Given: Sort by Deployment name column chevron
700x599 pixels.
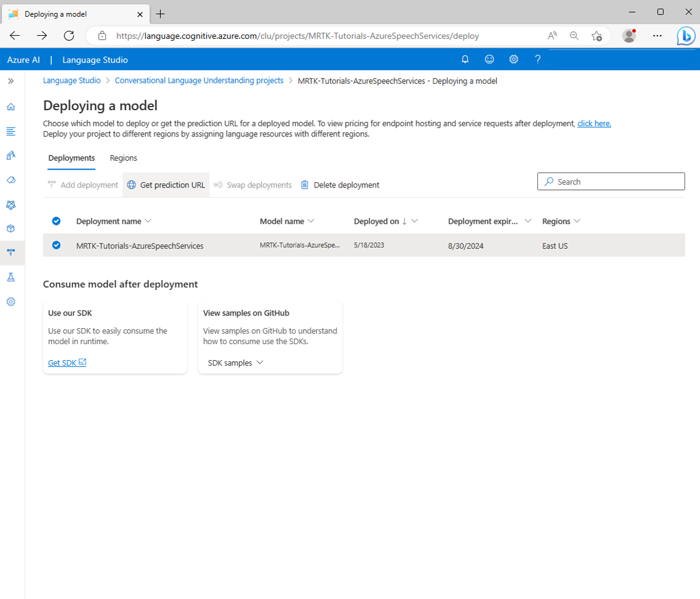Looking at the screenshot, I should 149,221.
